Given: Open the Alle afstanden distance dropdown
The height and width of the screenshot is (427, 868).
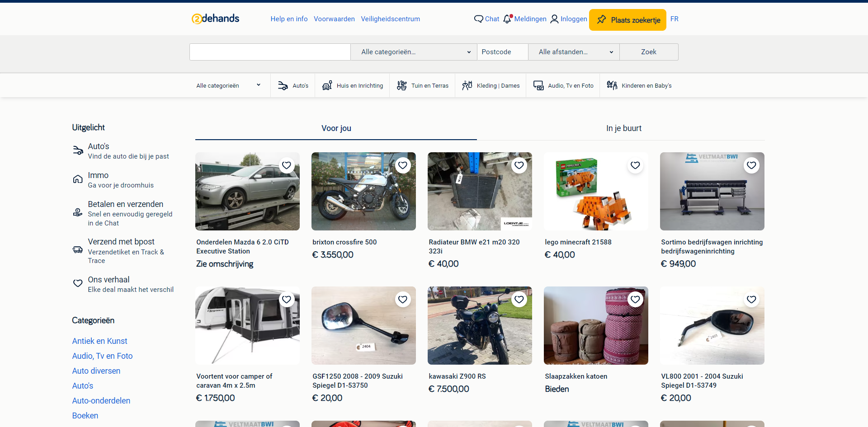Looking at the screenshot, I should point(574,52).
